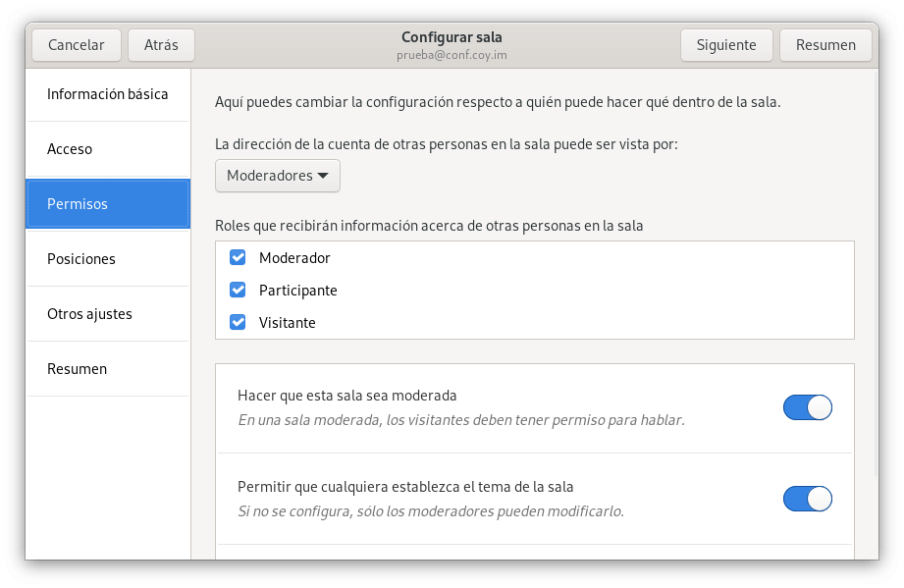Go back with the Atrás button
904x588 pixels.
(161, 45)
